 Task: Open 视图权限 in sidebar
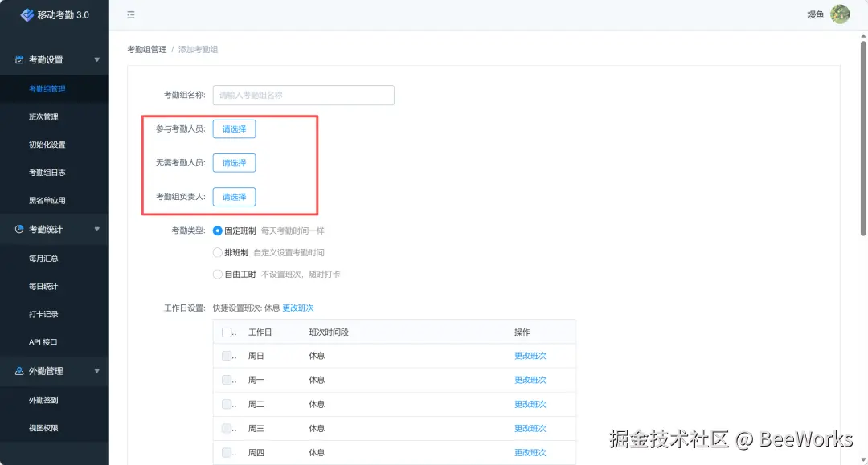coord(43,428)
